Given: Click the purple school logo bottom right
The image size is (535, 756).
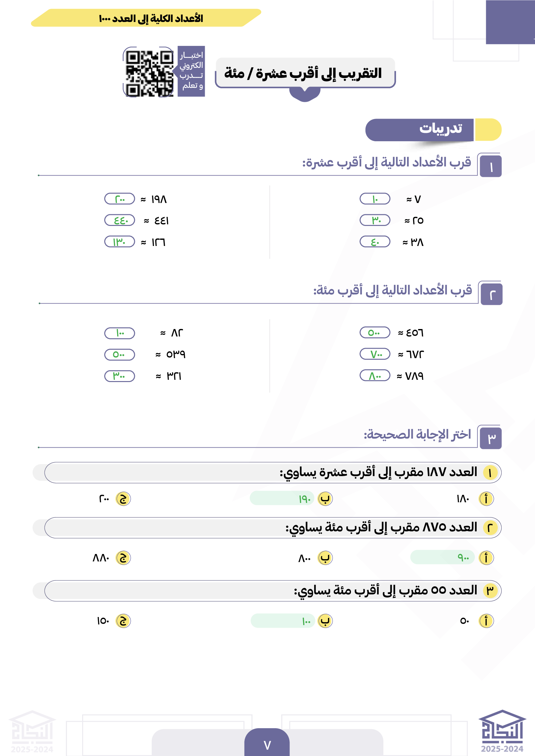Looking at the screenshot, I should pyautogui.click(x=502, y=730).
